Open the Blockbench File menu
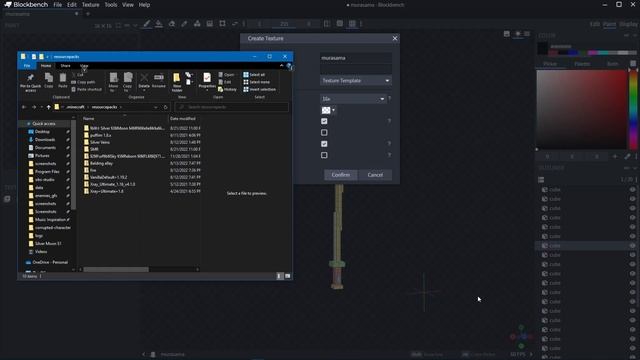 point(58,5)
